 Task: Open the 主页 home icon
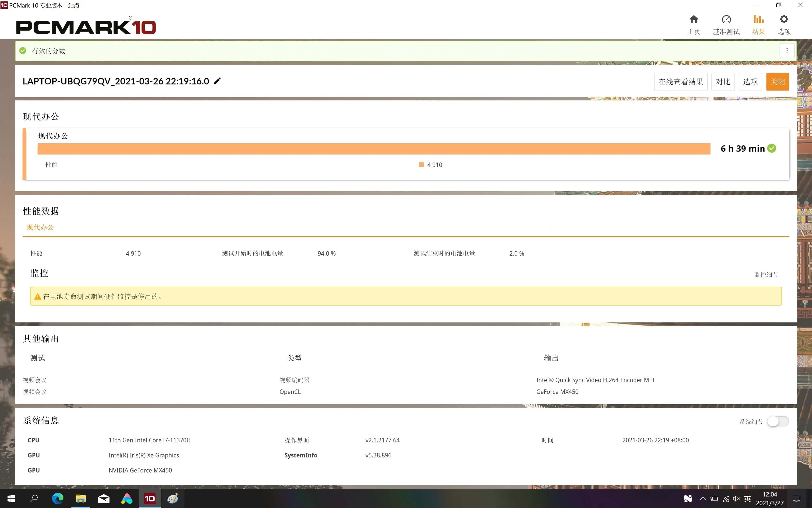tap(694, 19)
